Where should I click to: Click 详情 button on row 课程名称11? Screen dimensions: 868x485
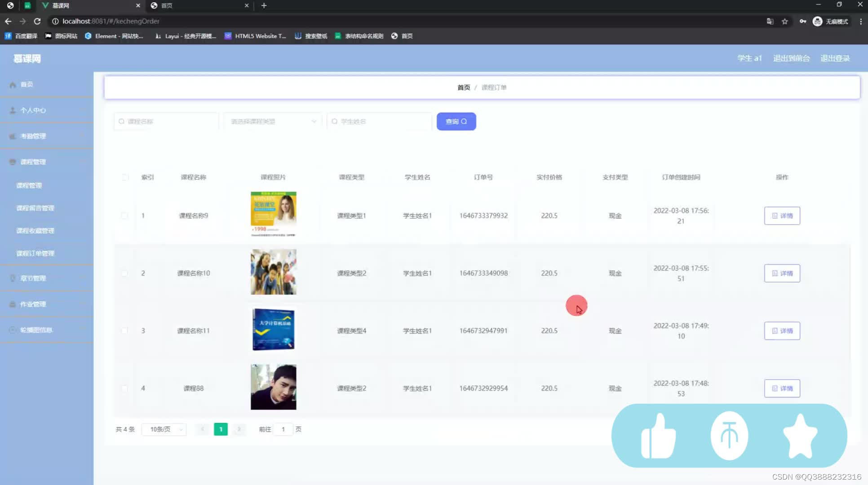click(782, 331)
